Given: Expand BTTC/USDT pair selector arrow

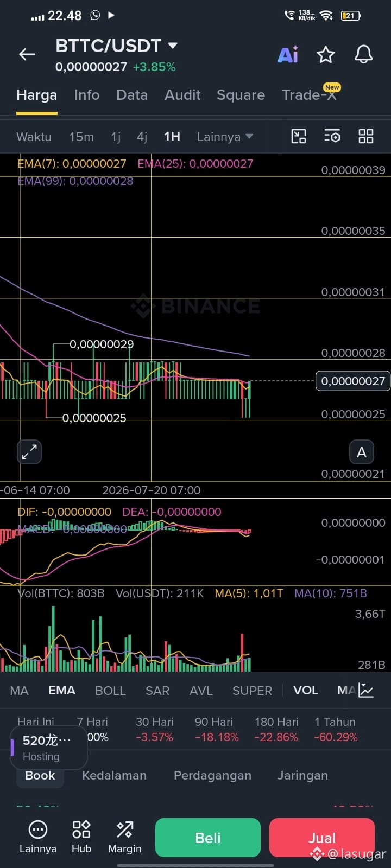Looking at the screenshot, I should pos(173,45).
